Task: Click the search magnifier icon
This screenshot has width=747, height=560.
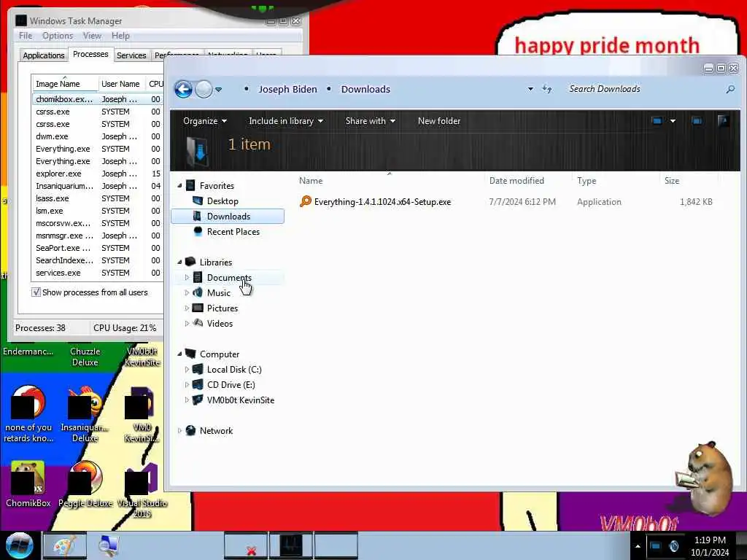Action: coord(730,89)
